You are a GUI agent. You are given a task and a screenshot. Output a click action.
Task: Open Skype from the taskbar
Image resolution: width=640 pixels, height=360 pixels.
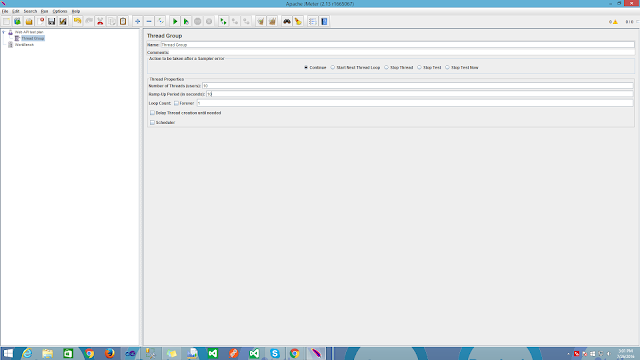pyautogui.click(x=275, y=353)
